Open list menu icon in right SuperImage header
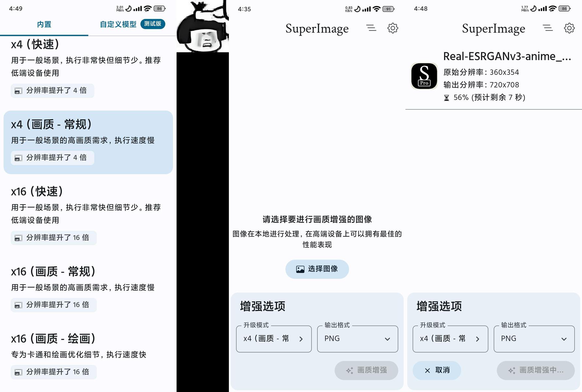 click(x=548, y=28)
